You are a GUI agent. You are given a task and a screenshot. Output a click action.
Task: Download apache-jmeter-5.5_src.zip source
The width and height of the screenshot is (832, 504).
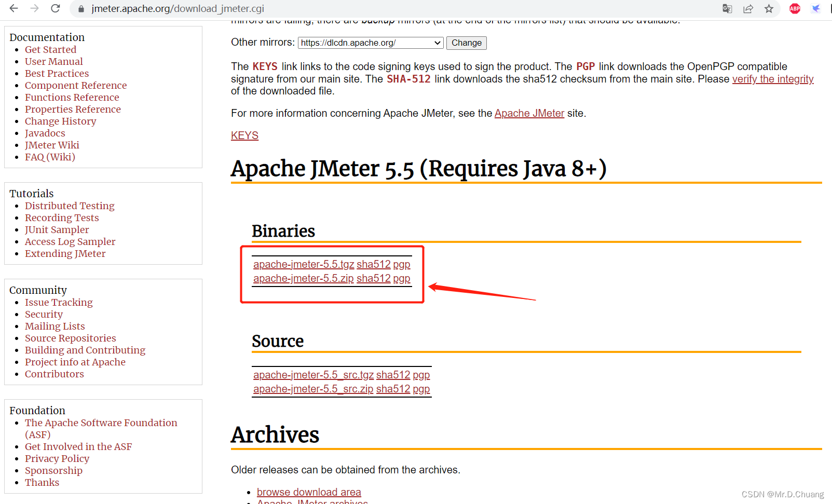click(313, 389)
